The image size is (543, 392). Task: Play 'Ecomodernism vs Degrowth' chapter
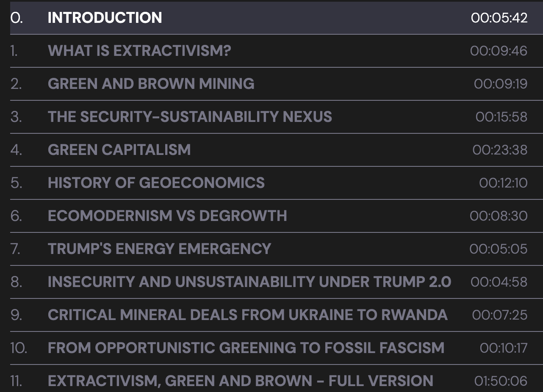pyautogui.click(x=167, y=216)
